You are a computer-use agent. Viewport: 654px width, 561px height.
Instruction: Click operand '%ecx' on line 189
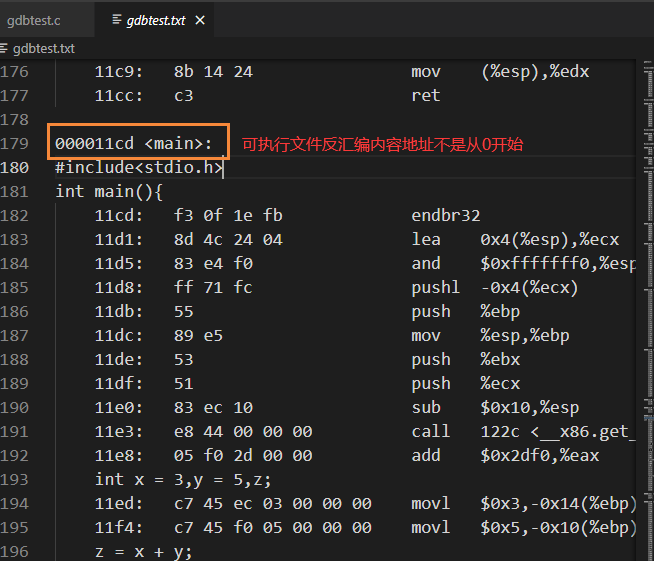[501, 384]
